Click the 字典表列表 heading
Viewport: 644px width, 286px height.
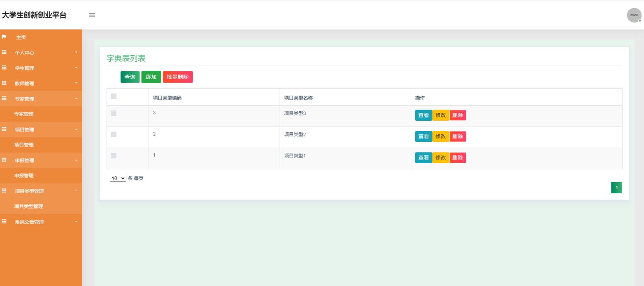[126, 59]
